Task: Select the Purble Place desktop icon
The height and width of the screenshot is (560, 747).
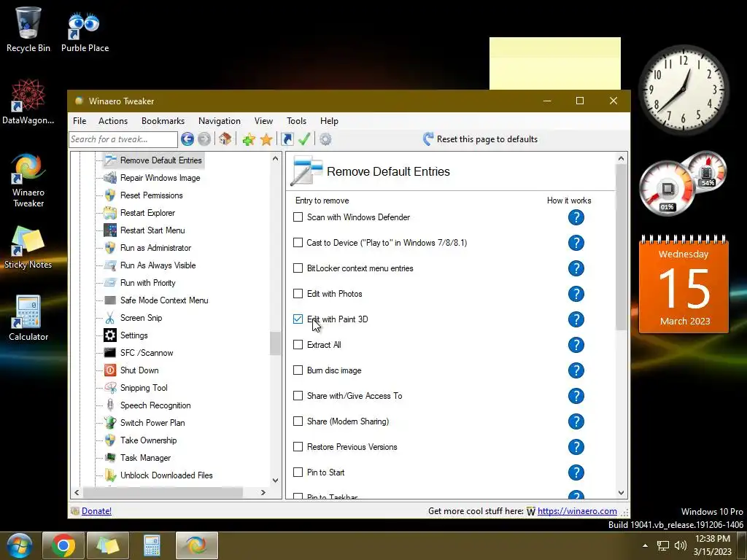Action: (85, 32)
